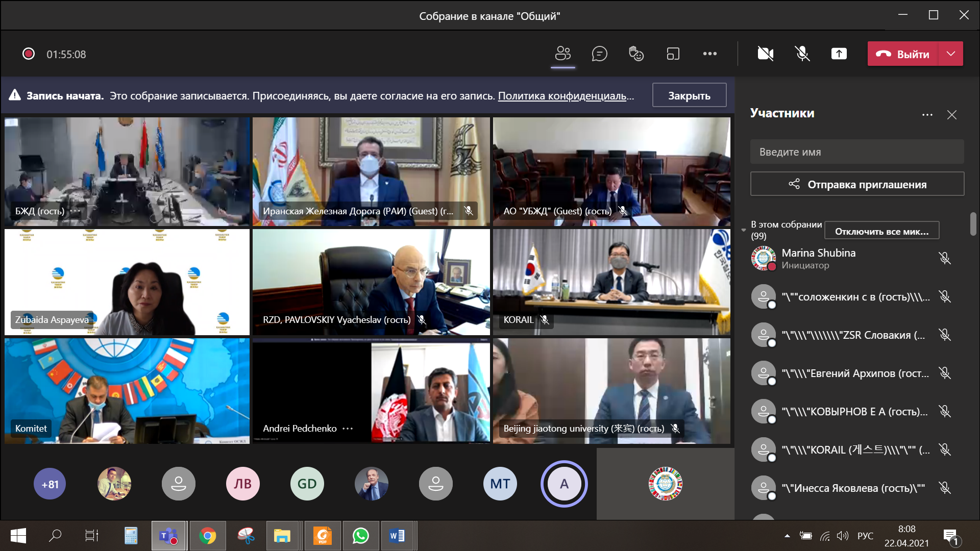Open more options on БЖД video tile
Image resolution: width=980 pixels, height=551 pixels.
75,211
